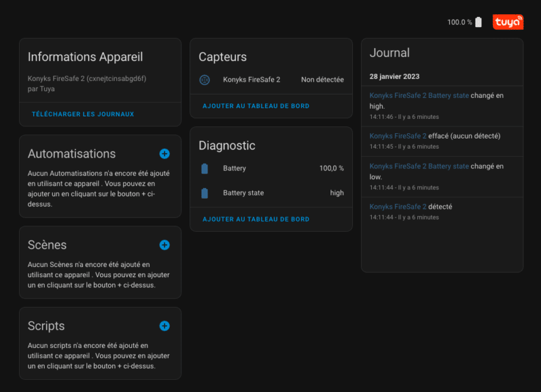Open the Battery state high entity row
The width and height of the screenshot is (541, 392).
[270, 193]
